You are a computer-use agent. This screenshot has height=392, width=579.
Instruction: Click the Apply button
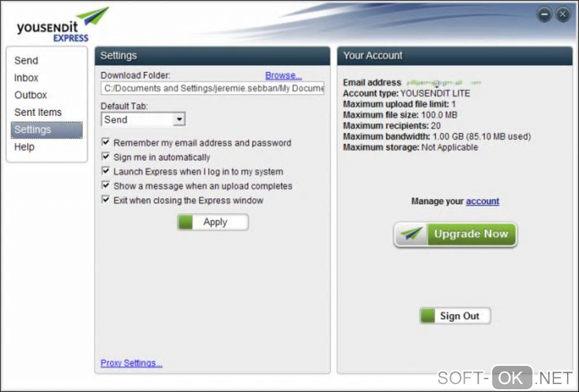[213, 222]
